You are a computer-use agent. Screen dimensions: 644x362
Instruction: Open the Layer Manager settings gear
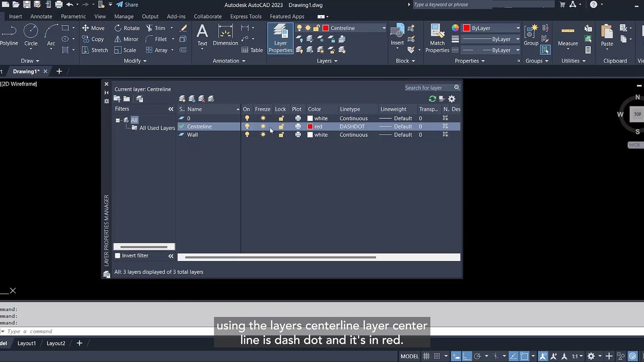pyautogui.click(x=452, y=99)
